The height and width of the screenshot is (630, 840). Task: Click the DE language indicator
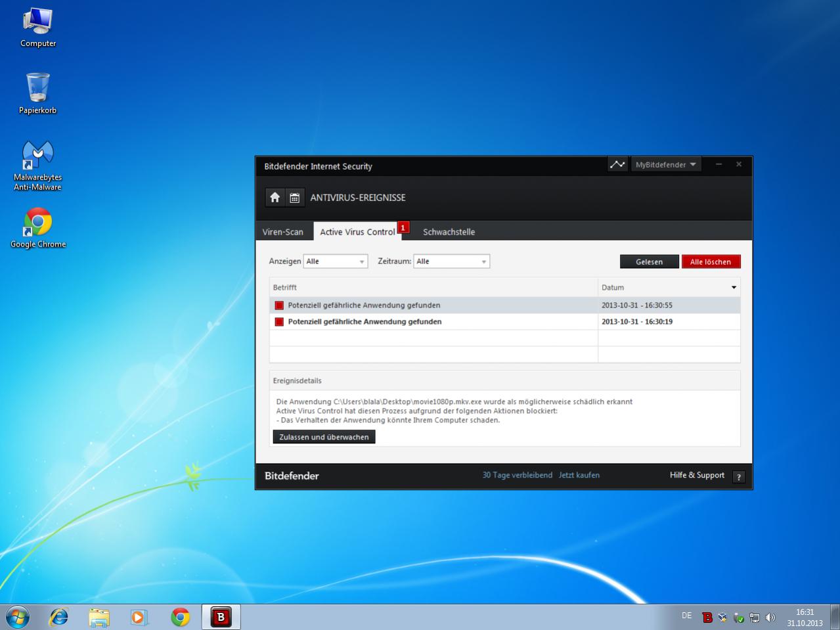click(x=686, y=616)
